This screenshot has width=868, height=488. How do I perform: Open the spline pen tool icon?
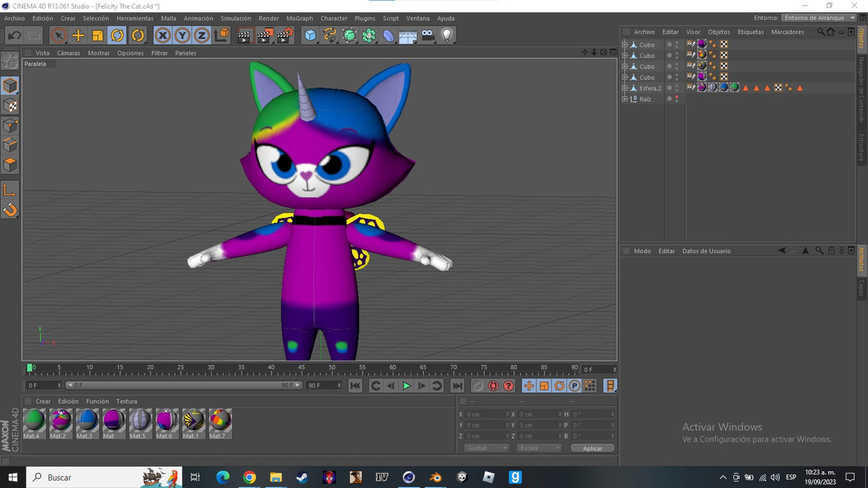[x=330, y=35]
